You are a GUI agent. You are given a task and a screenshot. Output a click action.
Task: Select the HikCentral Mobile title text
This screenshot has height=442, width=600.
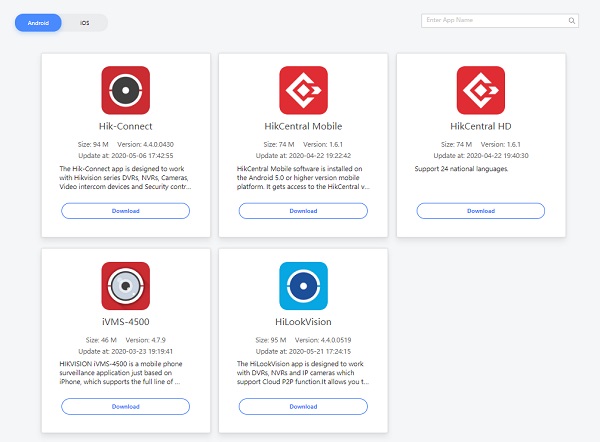coord(303,128)
